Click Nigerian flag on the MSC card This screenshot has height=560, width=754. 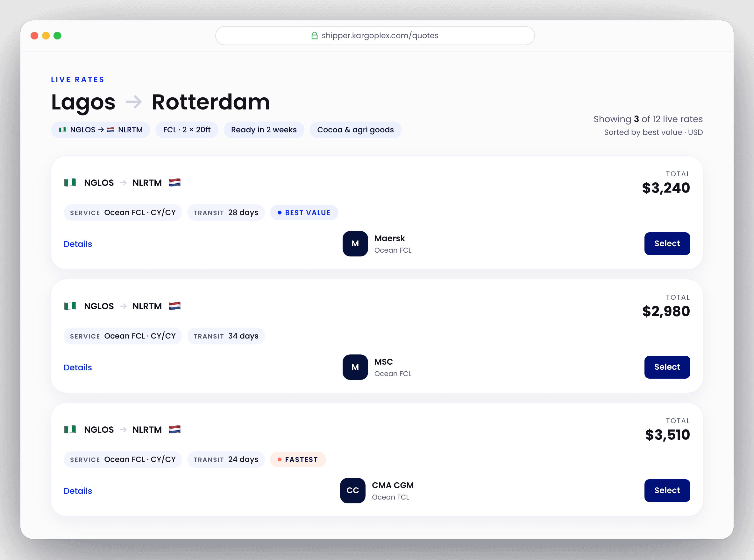click(70, 306)
